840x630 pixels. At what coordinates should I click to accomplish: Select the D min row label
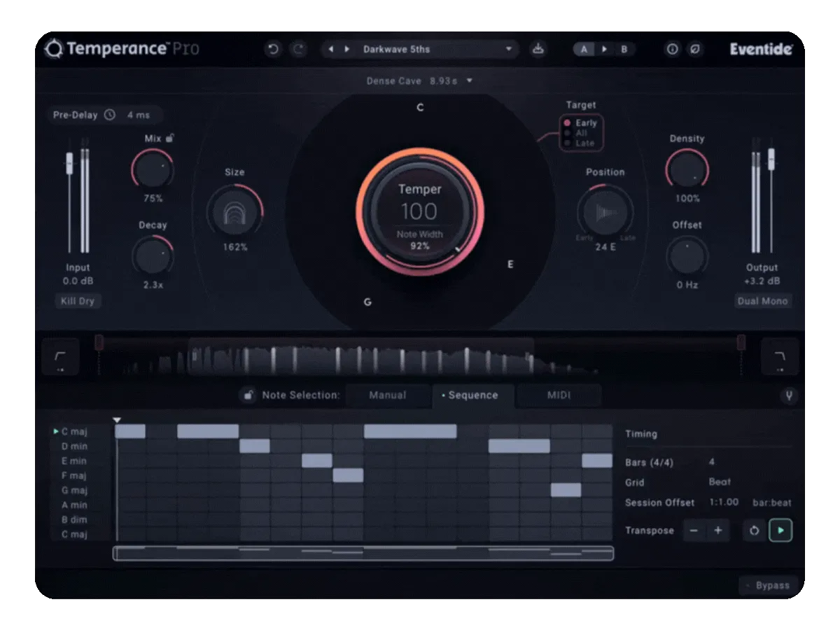74,446
